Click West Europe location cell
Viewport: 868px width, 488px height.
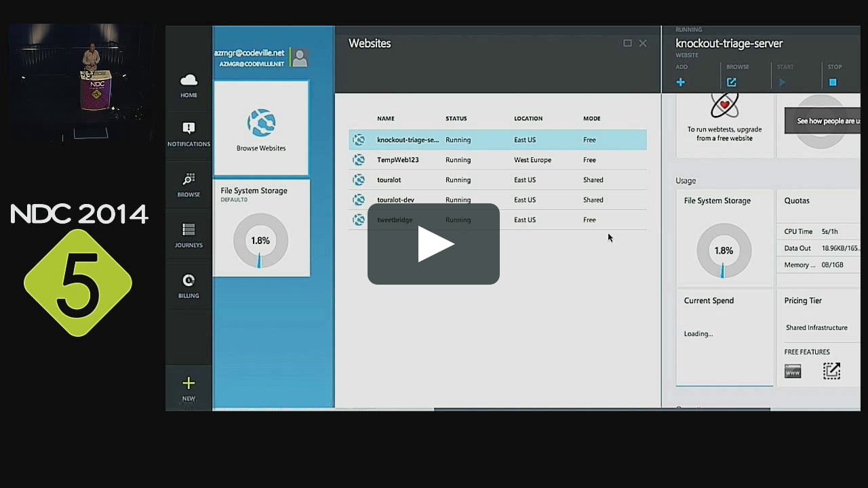point(532,160)
